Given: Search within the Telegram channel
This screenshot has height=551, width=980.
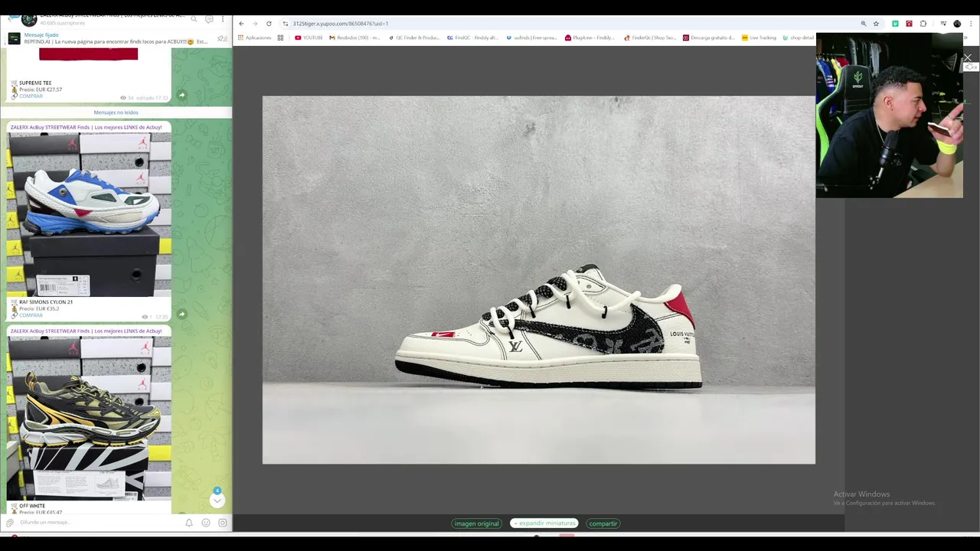Looking at the screenshot, I should pyautogui.click(x=194, y=19).
